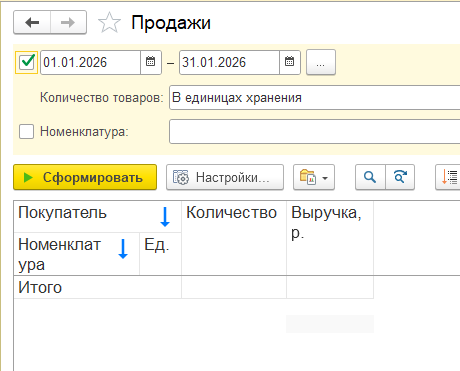Image resolution: width=460 pixels, height=371 pixels.
Task: Click the empty Номенклатура value field
Action: click(x=314, y=131)
